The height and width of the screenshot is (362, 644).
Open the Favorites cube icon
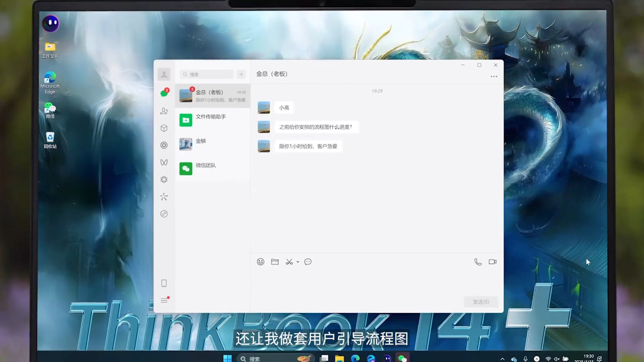click(x=164, y=128)
